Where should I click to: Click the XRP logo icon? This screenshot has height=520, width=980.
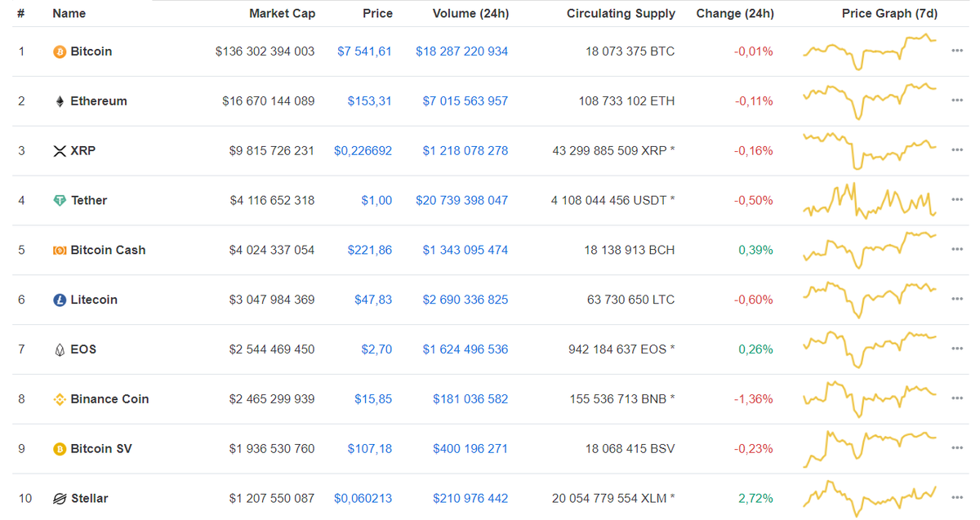pyautogui.click(x=59, y=151)
